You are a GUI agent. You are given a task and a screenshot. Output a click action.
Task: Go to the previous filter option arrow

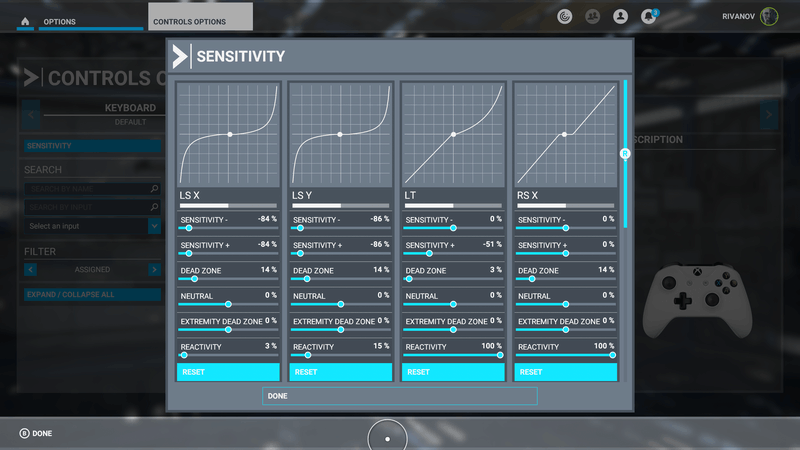(31, 269)
